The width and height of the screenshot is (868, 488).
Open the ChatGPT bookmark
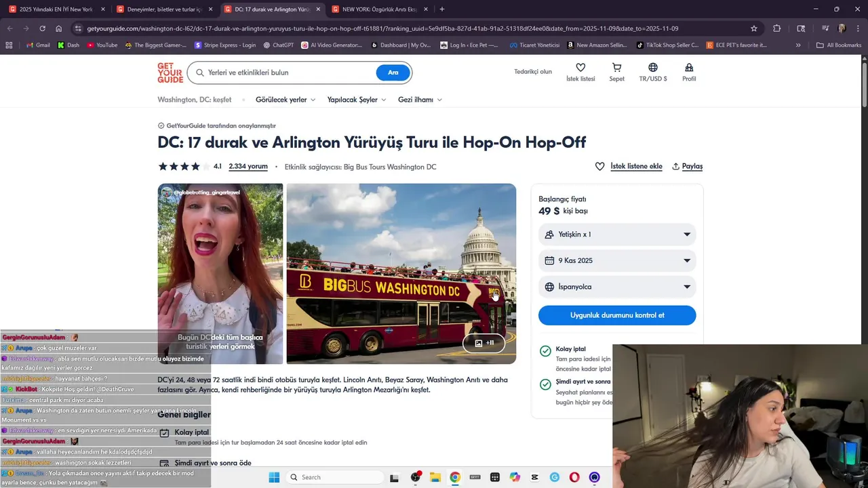[278, 45]
